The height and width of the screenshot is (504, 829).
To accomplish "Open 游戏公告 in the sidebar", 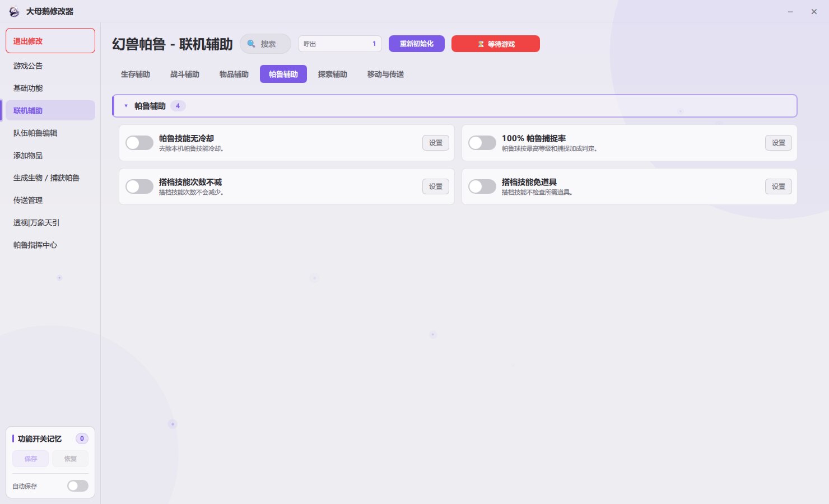I will coord(50,66).
